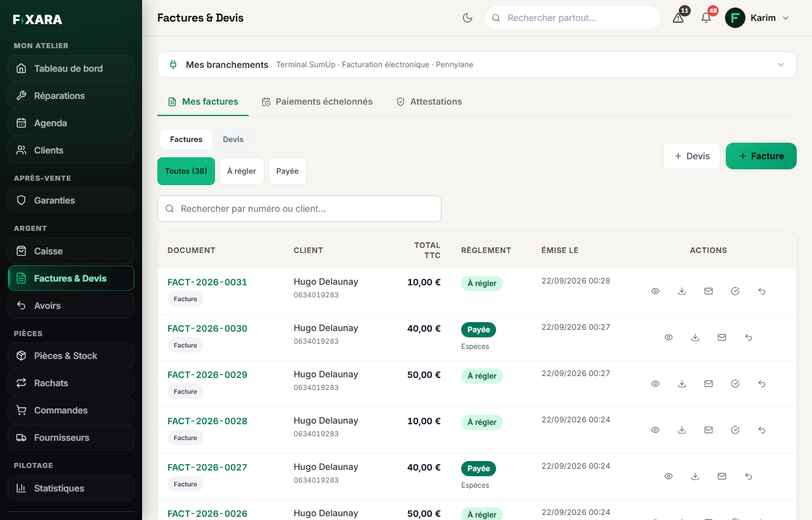View invoice FACT-2026-0028 with eye icon

pyautogui.click(x=655, y=430)
